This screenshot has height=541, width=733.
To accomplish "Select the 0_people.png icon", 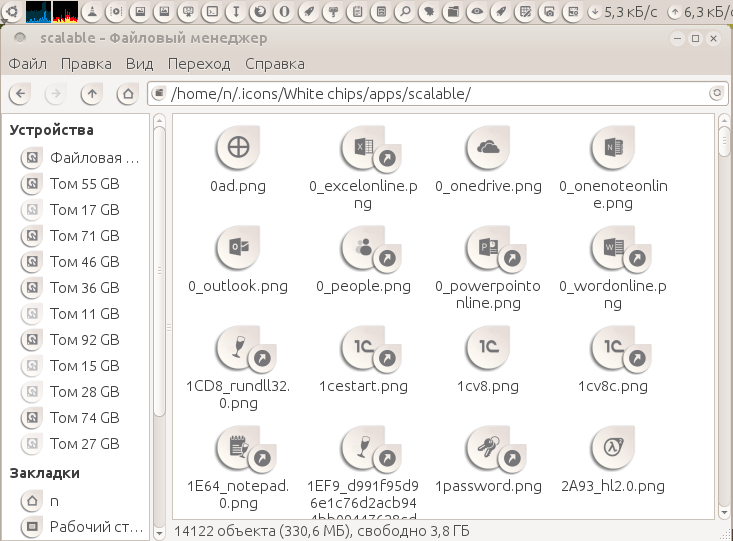I will tap(364, 248).
